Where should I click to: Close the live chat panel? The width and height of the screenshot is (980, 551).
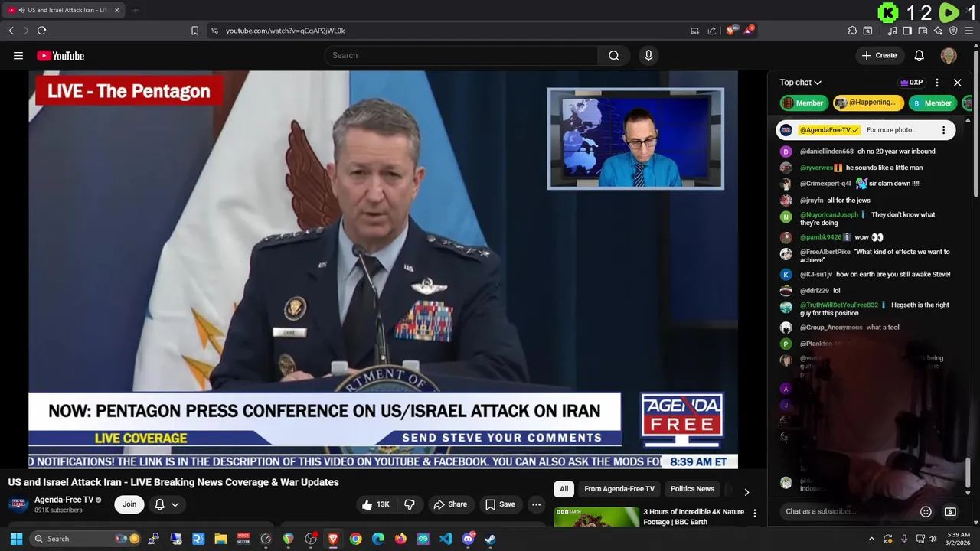point(957,83)
